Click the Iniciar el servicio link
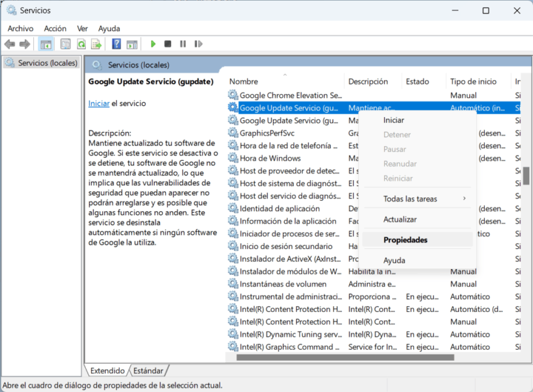 tap(99, 103)
